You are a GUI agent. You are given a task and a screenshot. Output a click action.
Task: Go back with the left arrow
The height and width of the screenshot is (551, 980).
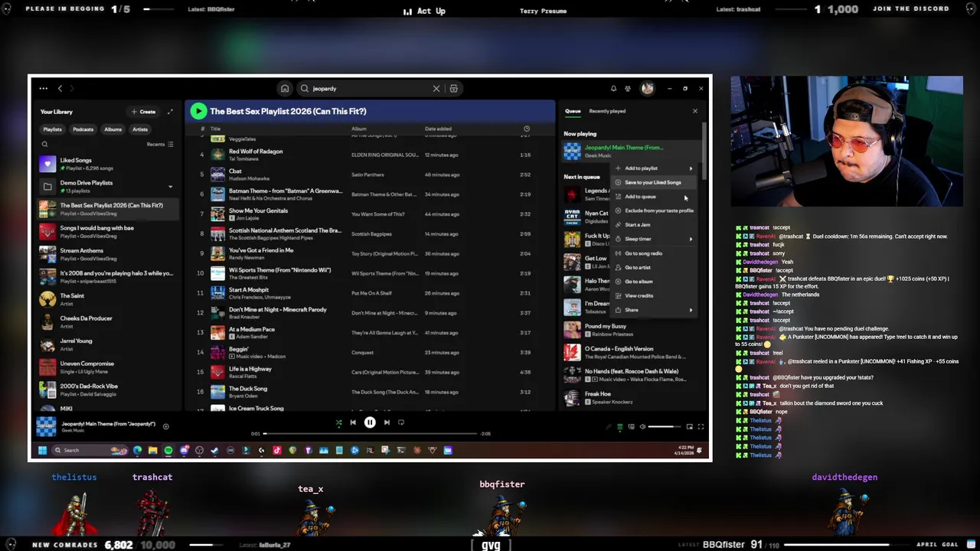tap(60, 89)
